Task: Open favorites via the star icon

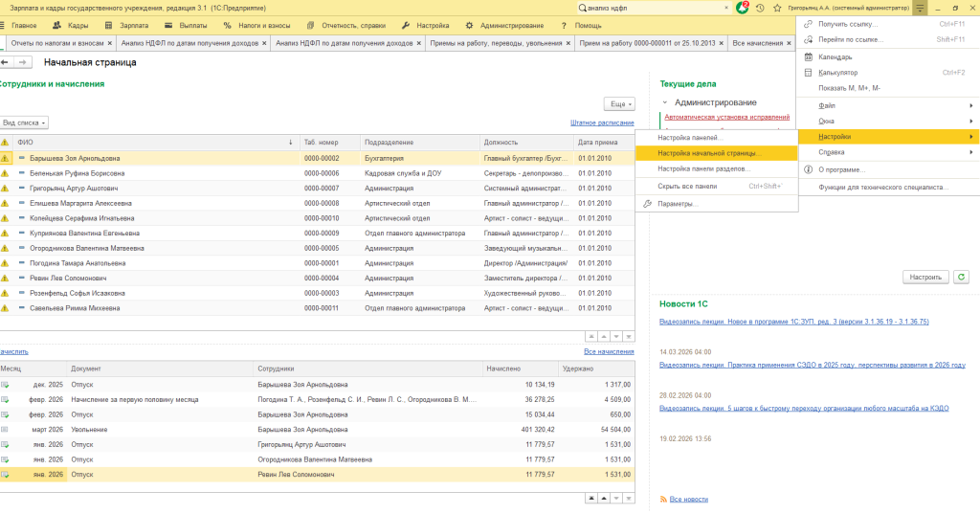Action: pyautogui.click(x=775, y=8)
